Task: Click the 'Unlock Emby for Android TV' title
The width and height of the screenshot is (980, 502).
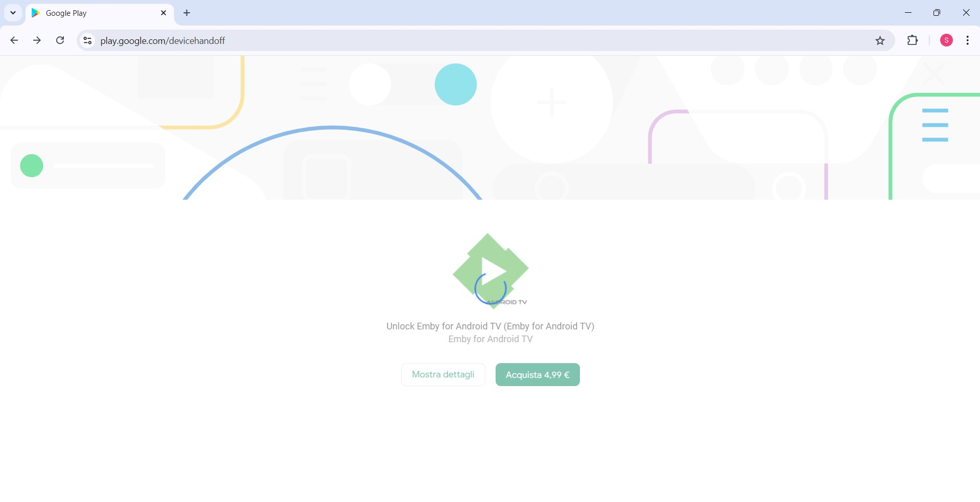Action: pos(491,326)
